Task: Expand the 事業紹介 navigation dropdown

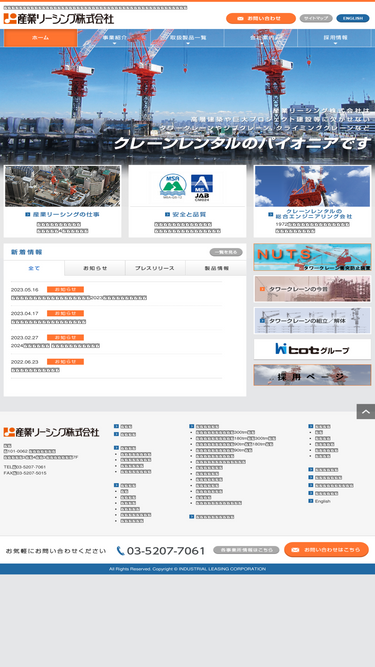Action: click(114, 38)
